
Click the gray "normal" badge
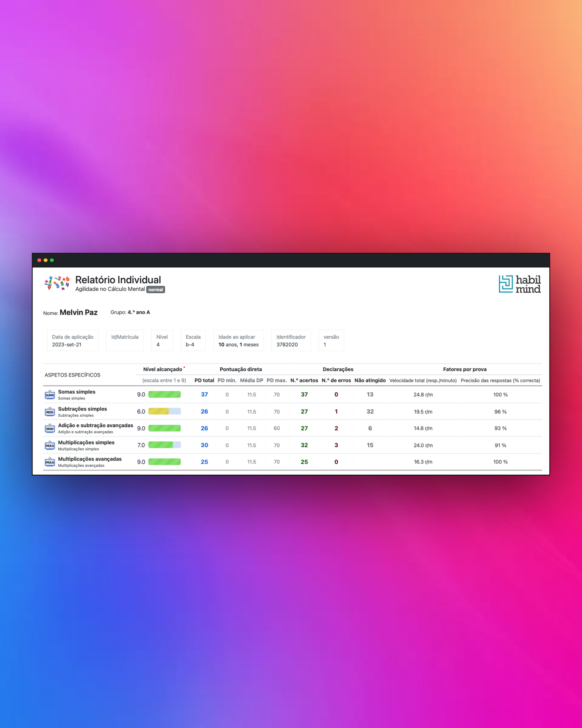point(156,290)
